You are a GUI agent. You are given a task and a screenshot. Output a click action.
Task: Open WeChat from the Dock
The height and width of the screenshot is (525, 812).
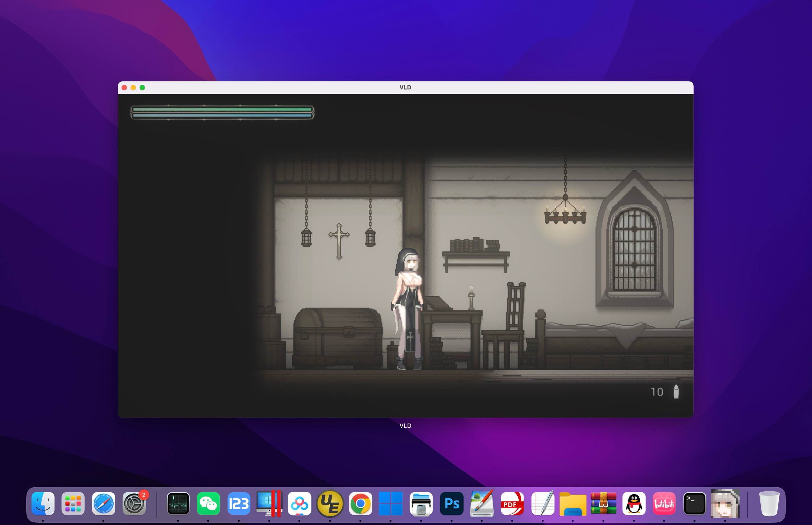point(208,504)
